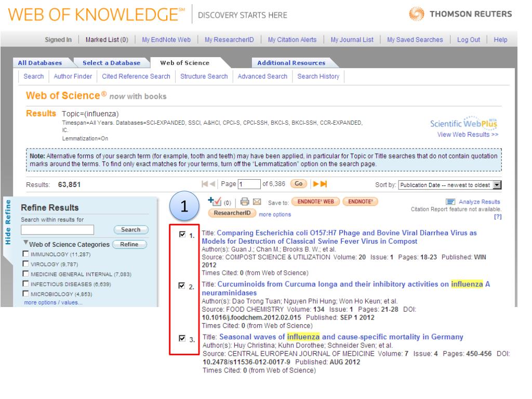Image resolution: width=532 pixels, height=399 pixels.
Task: Check the VIROLOGY category box
Action: (x=25, y=263)
